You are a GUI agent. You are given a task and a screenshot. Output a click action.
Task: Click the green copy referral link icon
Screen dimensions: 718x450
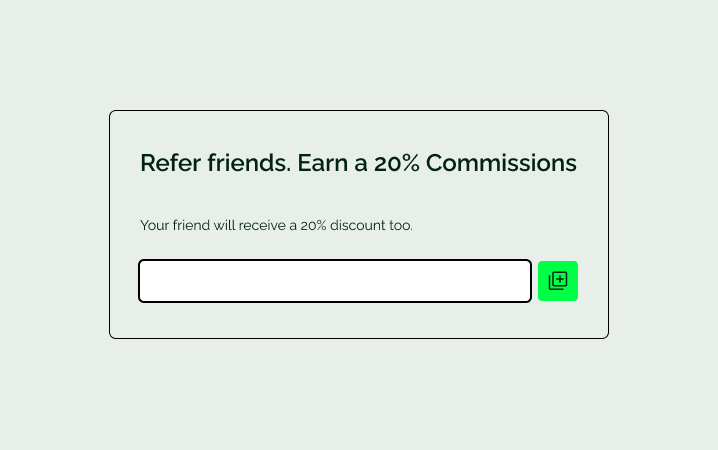coord(558,281)
